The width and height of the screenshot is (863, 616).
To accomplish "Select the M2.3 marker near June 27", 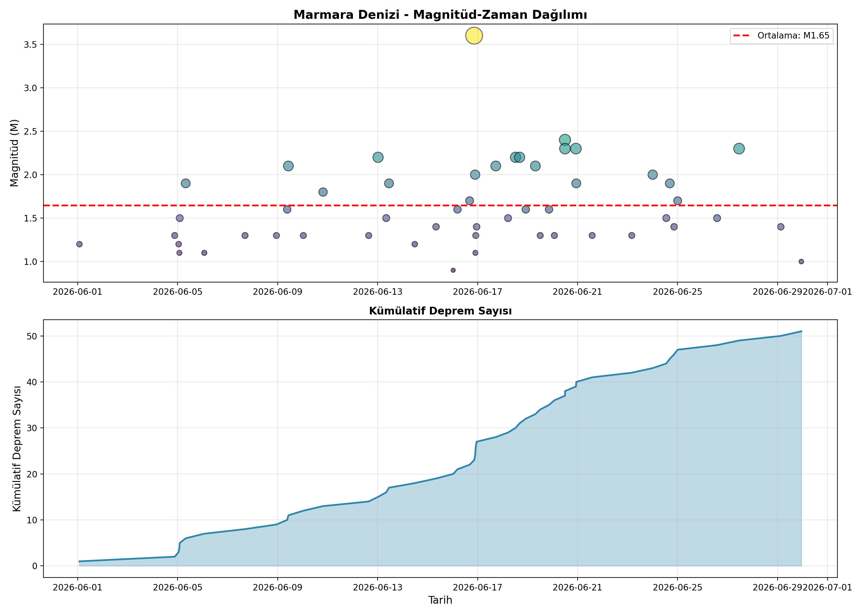I will tap(739, 148).
